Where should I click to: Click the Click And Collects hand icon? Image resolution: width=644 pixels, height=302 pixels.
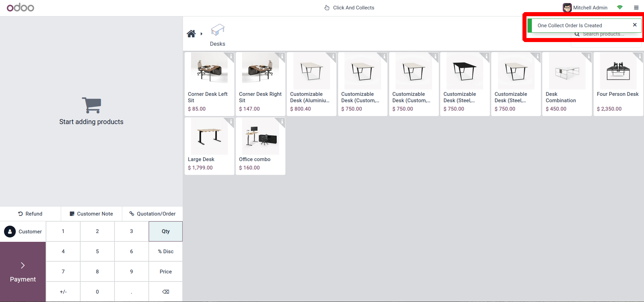[x=327, y=8]
